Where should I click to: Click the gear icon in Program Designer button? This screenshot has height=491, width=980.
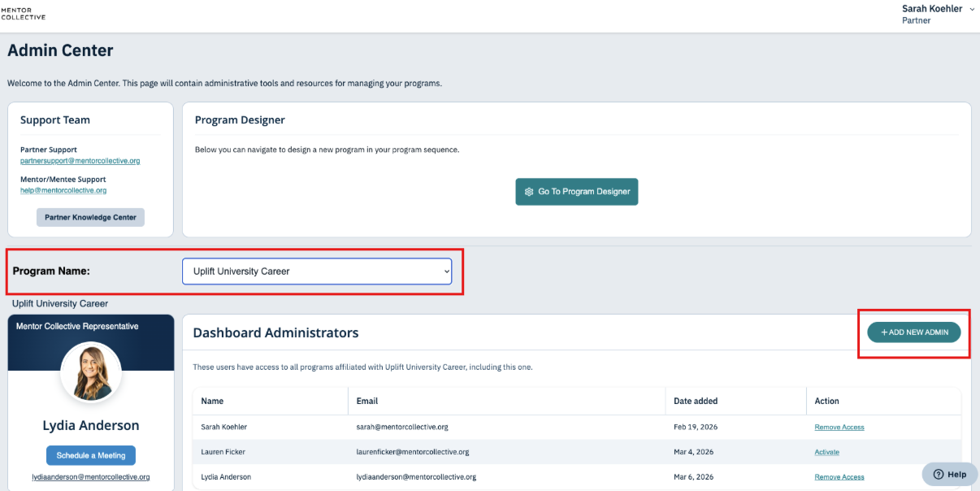529,192
